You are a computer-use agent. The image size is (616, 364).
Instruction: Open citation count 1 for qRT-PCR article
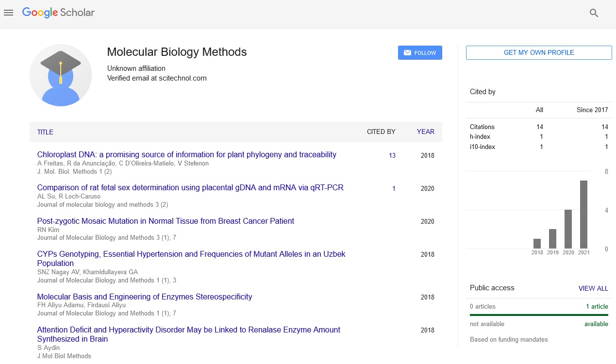(394, 189)
